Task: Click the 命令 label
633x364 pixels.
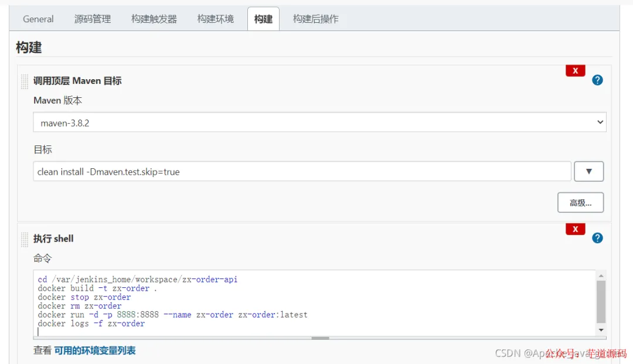Action: (42, 258)
